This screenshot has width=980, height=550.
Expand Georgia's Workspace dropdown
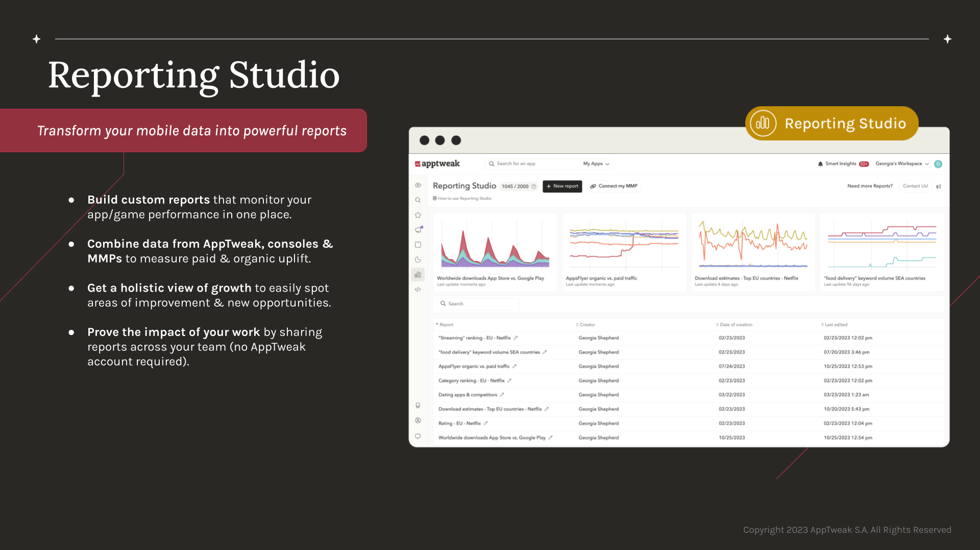point(902,164)
